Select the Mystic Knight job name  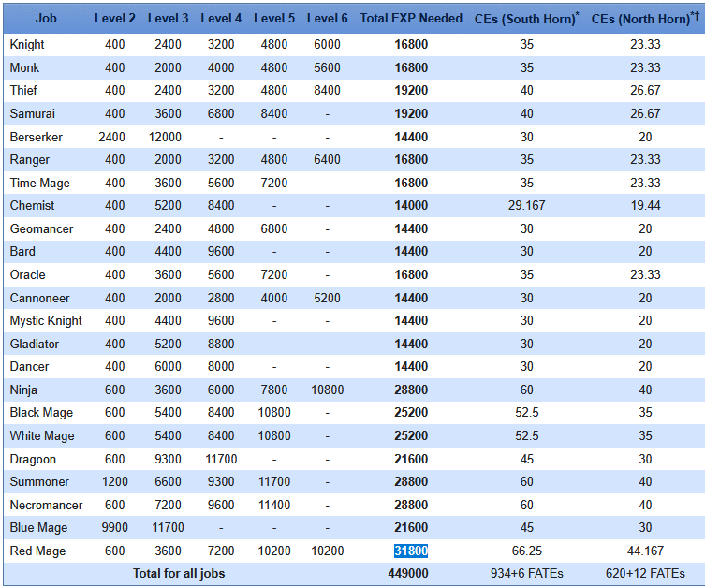pyautogui.click(x=46, y=320)
